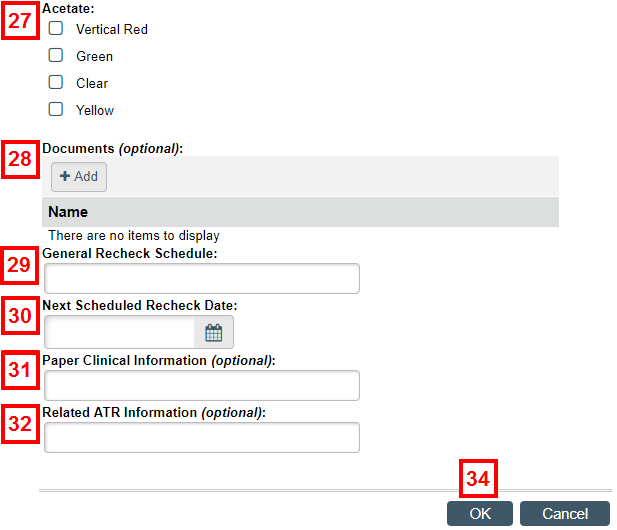The height and width of the screenshot is (530, 617).
Task: Enable the Green acetate checkbox
Action: (55, 55)
